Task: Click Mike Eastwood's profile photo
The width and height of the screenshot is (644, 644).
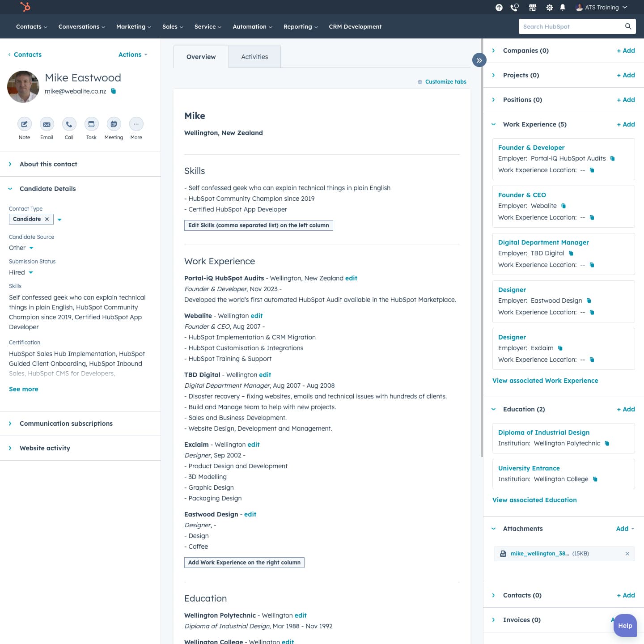Action: pos(23,87)
